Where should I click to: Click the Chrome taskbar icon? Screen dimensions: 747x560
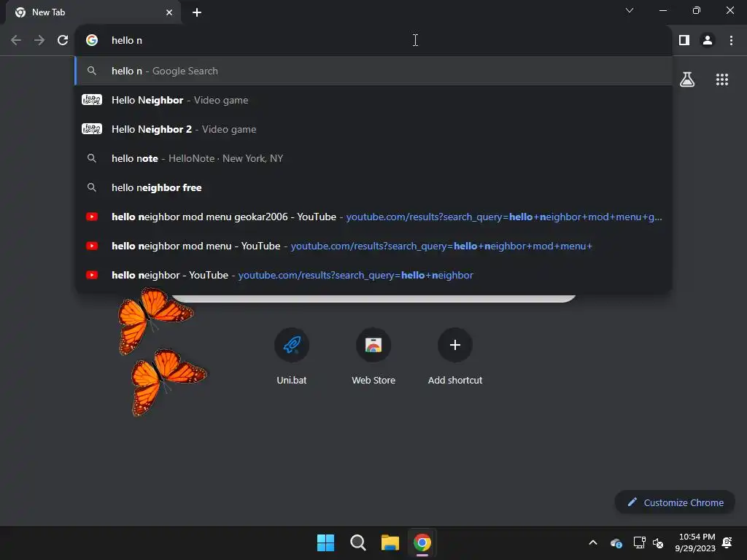(422, 542)
